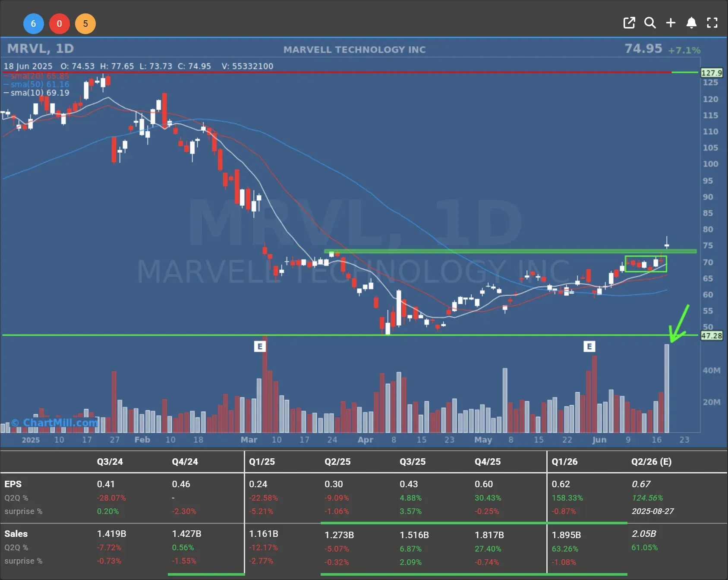Click the 27.40% sales Q2Q cell
This screenshot has width=728, height=580.
click(x=488, y=549)
